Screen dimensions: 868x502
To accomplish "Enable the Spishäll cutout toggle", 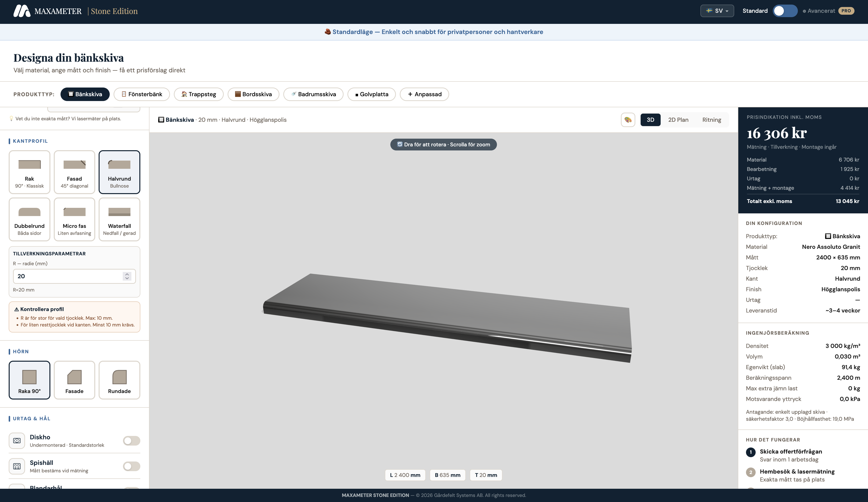I will pyautogui.click(x=132, y=466).
